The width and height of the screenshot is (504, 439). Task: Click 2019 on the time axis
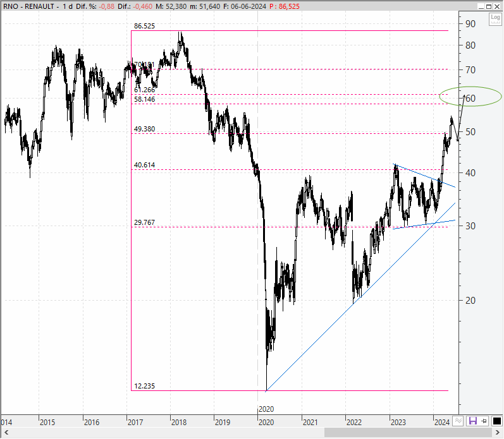tap(223, 423)
